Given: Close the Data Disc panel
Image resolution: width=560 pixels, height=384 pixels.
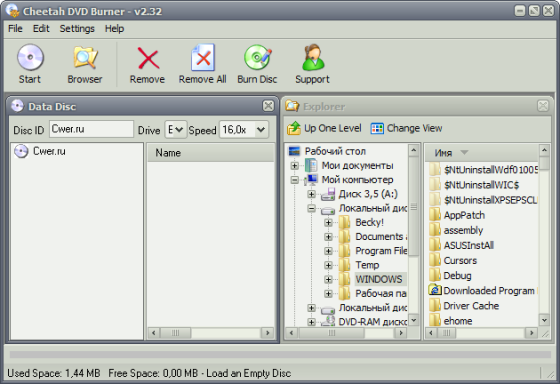Looking at the screenshot, I should click(268, 106).
